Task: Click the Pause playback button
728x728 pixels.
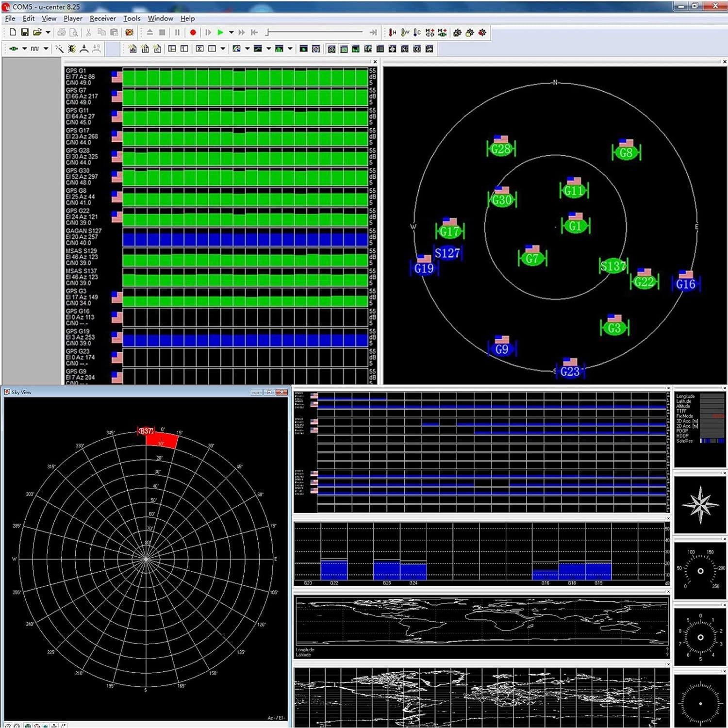Action: [177, 33]
